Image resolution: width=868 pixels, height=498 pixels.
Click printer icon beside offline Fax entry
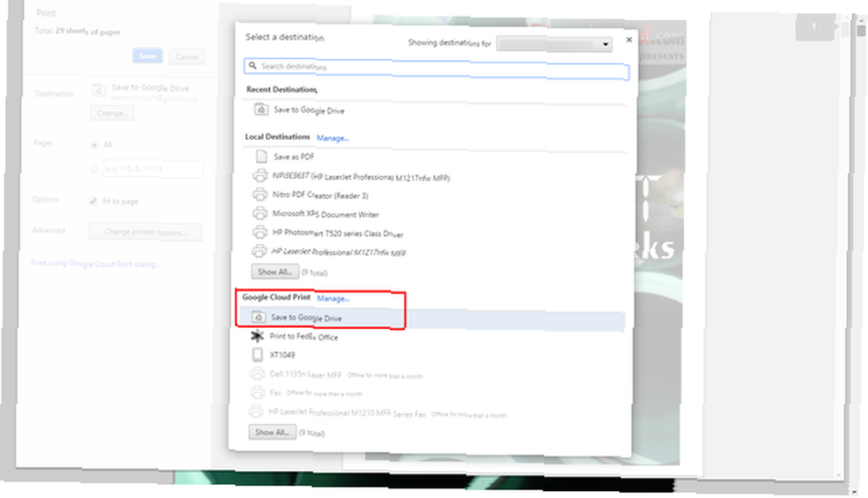click(257, 392)
